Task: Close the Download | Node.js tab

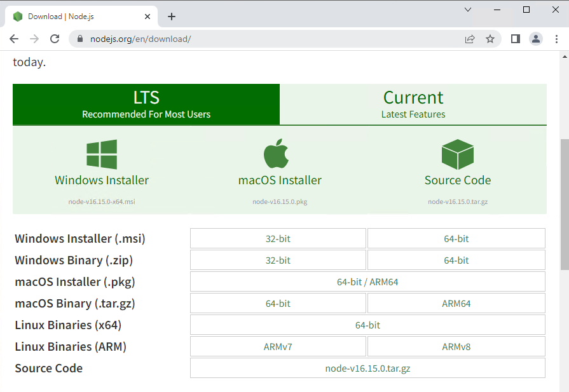Action: point(147,17)
